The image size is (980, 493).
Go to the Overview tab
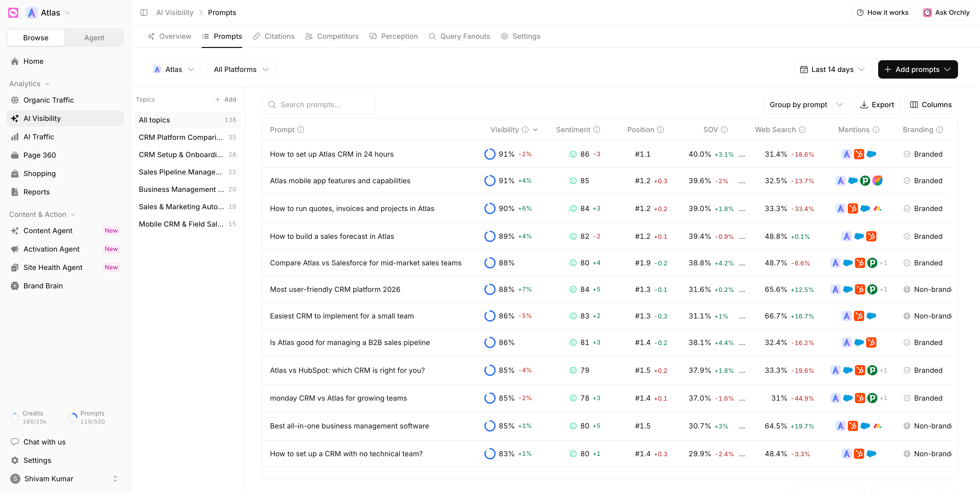pos(169,36)
